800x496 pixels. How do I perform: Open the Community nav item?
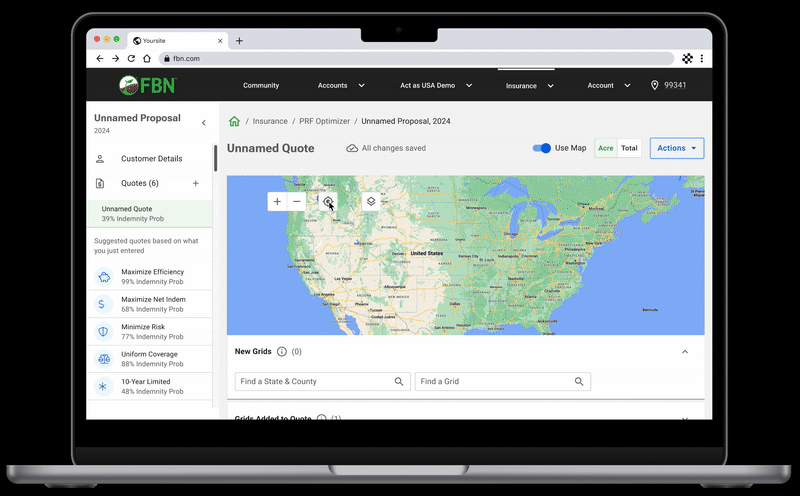[x=261, y=86]
